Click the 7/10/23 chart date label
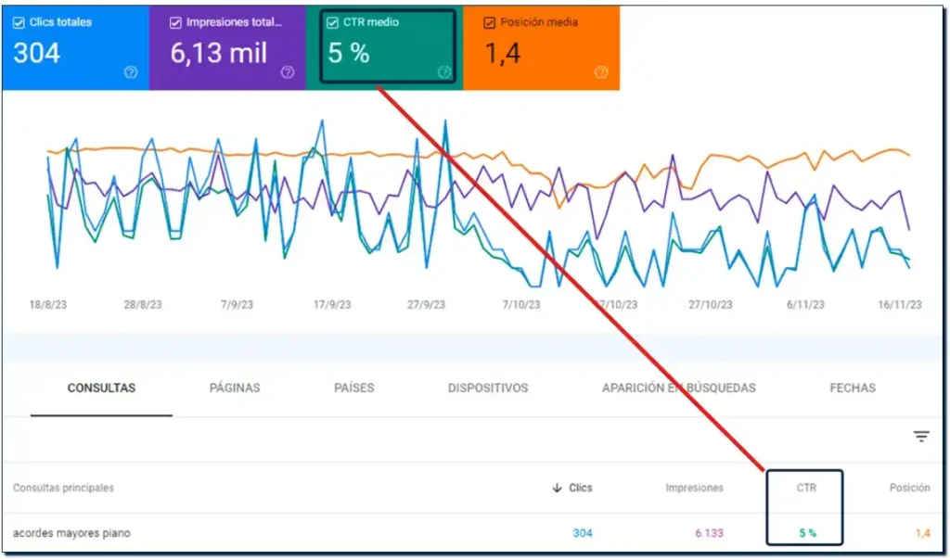This screenshot has width=950, height=560. click(x=521, y=304)
